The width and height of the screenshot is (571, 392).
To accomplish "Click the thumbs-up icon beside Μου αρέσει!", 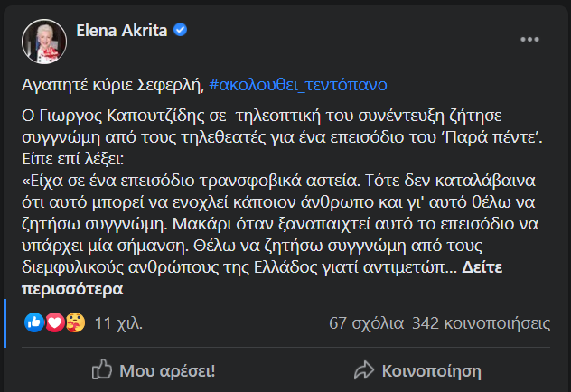I will (102, 370).
